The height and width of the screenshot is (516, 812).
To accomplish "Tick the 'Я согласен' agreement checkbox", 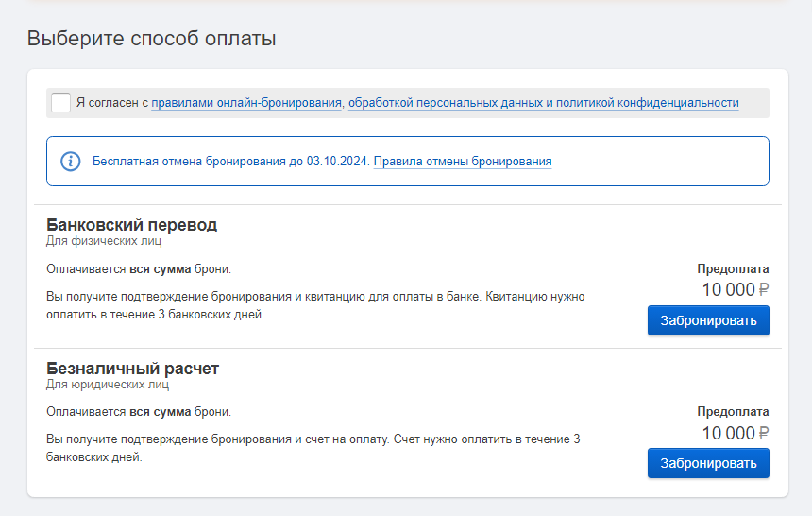I will click(x=60, y=103).
